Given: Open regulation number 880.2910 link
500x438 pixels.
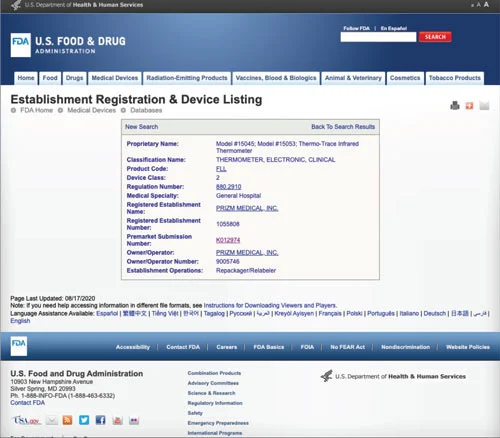Looking at the screenshot, I should pyautogui.click(x=229, y=187).
